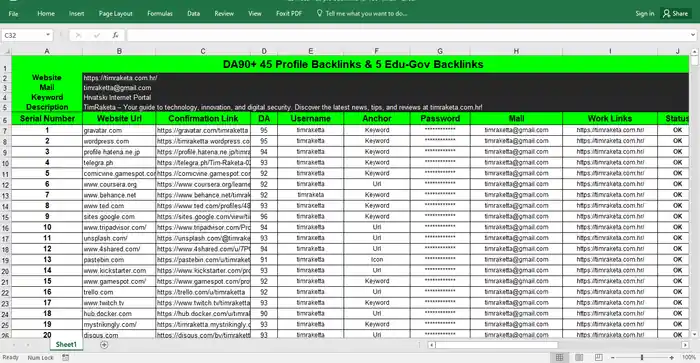This screenshot has width=700, height=363.
Task: Open the File menu tab
Action: coord(13,13)
